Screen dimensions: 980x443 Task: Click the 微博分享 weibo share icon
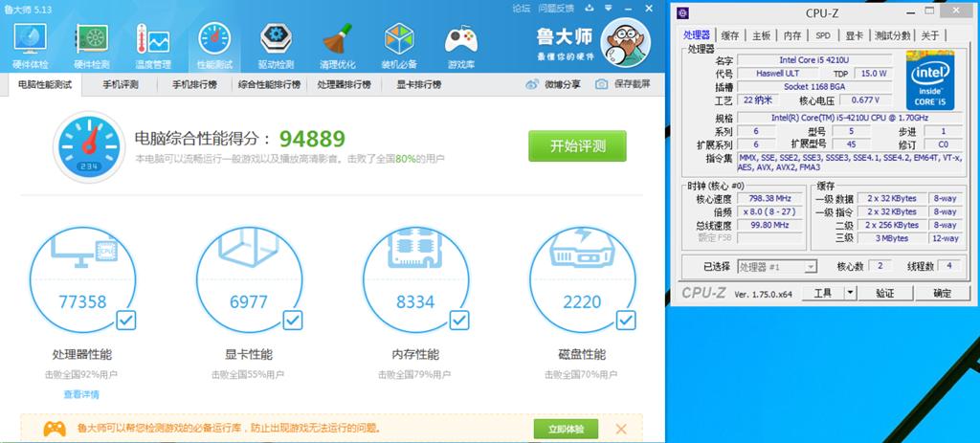tap(531, 84)
